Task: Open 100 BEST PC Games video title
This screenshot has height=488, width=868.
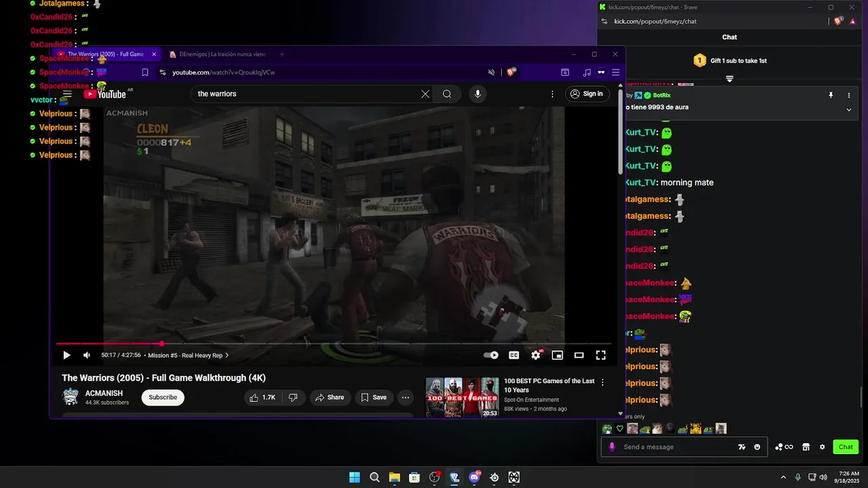Action: coord(549,385)
